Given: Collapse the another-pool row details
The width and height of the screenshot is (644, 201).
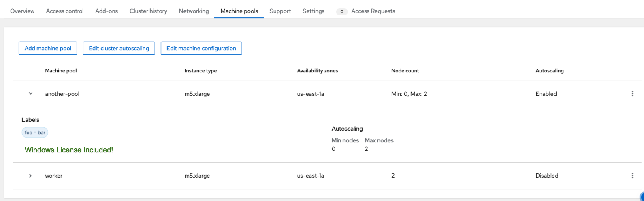Looking at the screenshot, I should (30, 94).
